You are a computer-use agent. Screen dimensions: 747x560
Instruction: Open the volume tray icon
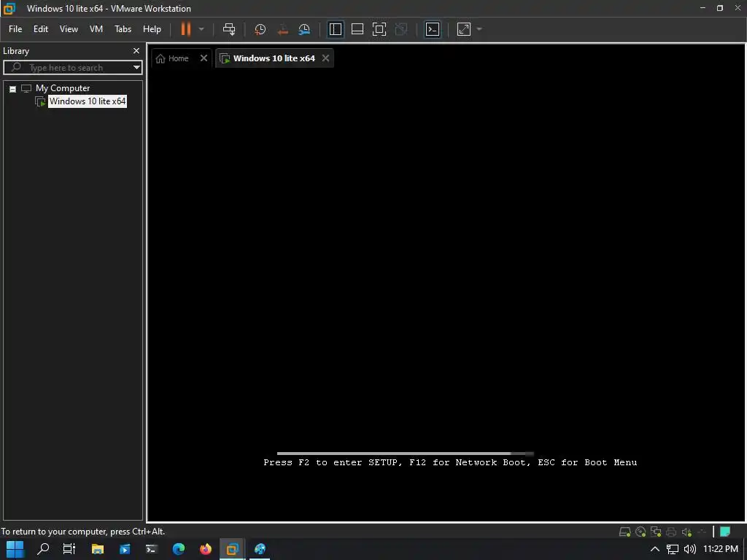pos(689,549)
